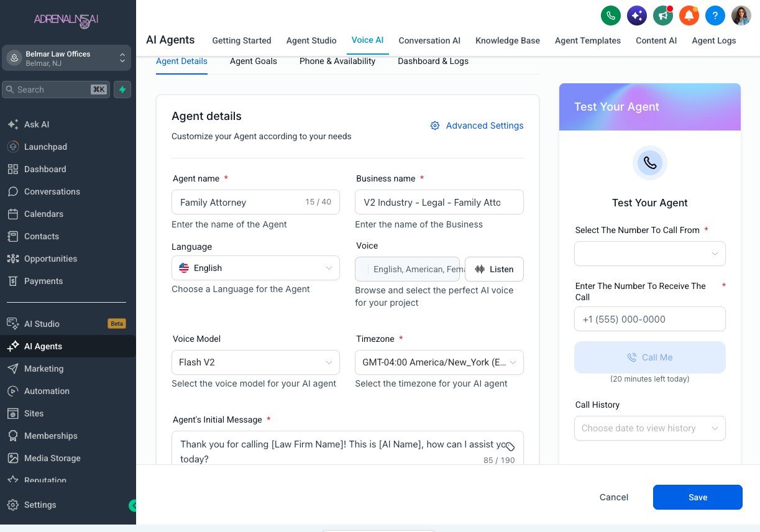Click the Dashboard sidebar icon
The width and height of the screenshot is (760, 532).
pyautogui.click(x=12, y=169)
